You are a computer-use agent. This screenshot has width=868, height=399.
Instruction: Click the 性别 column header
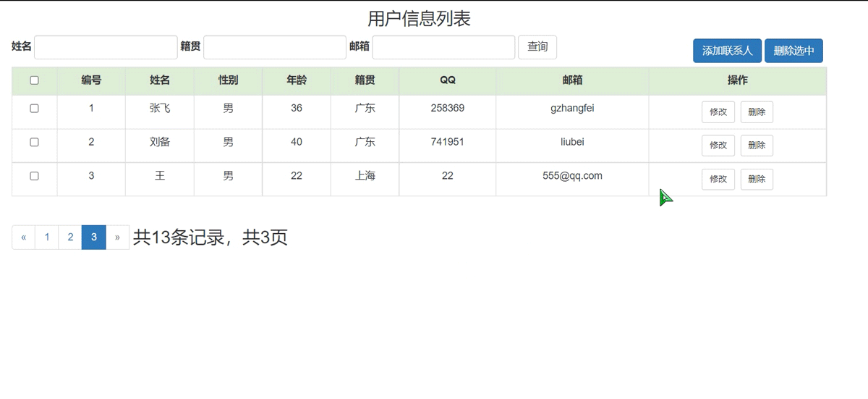(x=229, y=80)
